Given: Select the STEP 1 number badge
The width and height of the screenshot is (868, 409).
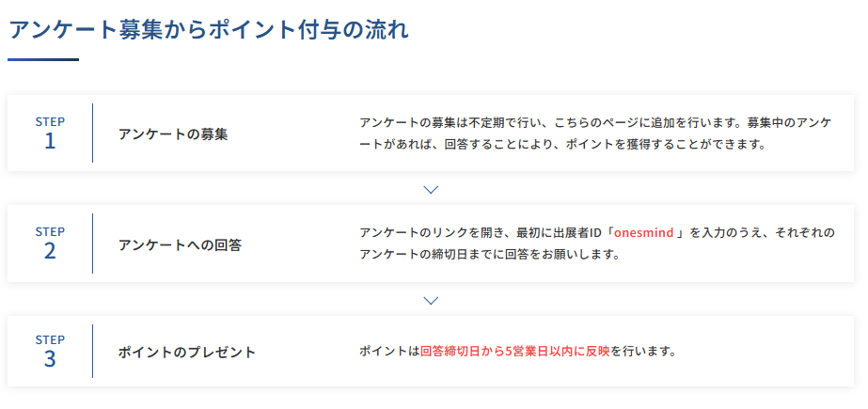Looking at the screenshot, I should tap(50, 134).
